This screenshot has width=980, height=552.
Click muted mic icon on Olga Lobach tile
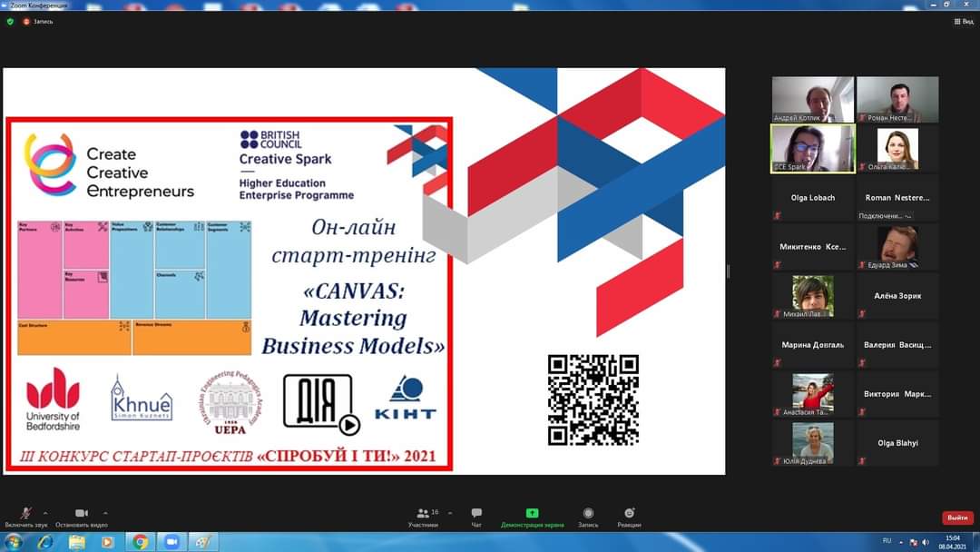pos(778,216)
